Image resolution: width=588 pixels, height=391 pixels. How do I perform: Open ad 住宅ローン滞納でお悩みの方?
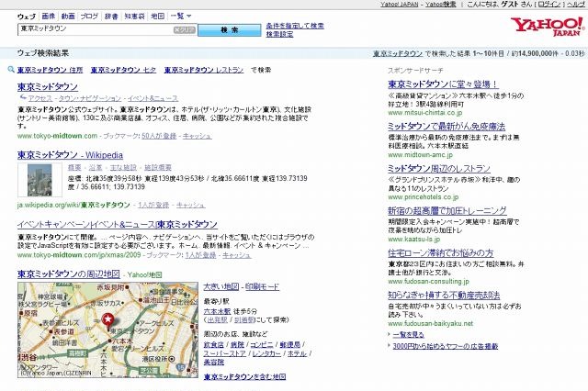(441, 252)
